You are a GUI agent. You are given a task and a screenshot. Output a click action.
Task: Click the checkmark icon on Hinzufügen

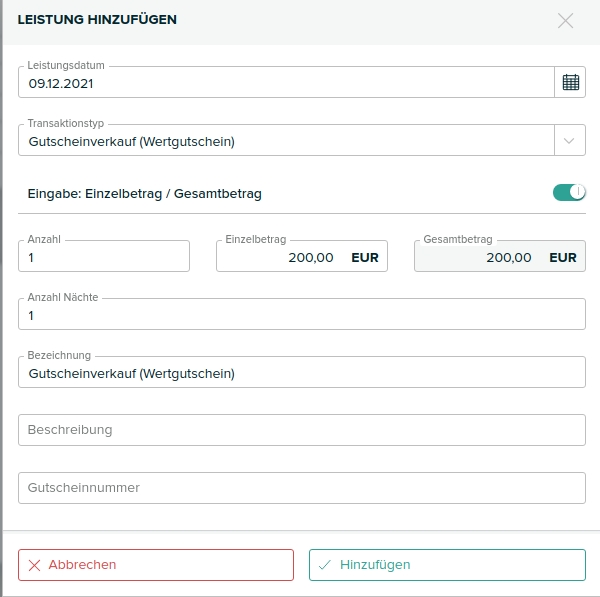point(325,565)
